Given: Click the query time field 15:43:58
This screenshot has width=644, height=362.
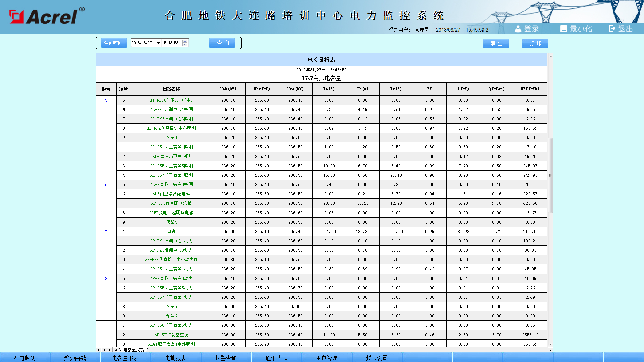Looking at the screenshot, I should click(170, 43).
